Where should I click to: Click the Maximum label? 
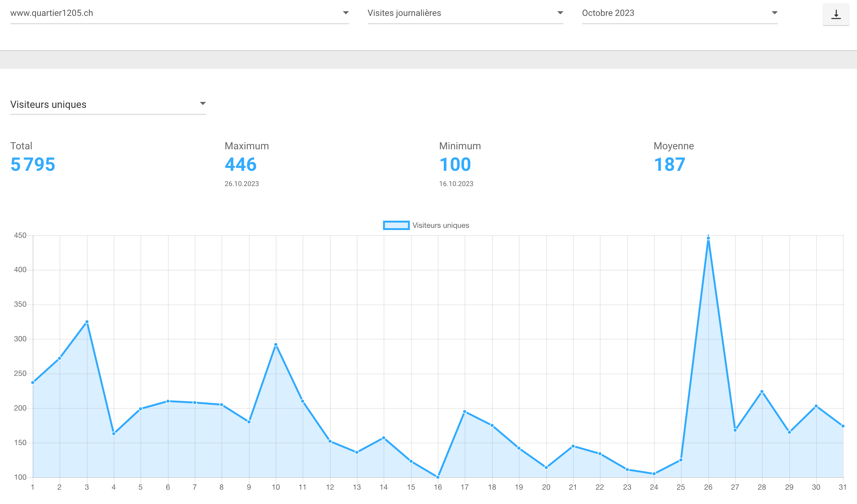click(x=247, y=146)
